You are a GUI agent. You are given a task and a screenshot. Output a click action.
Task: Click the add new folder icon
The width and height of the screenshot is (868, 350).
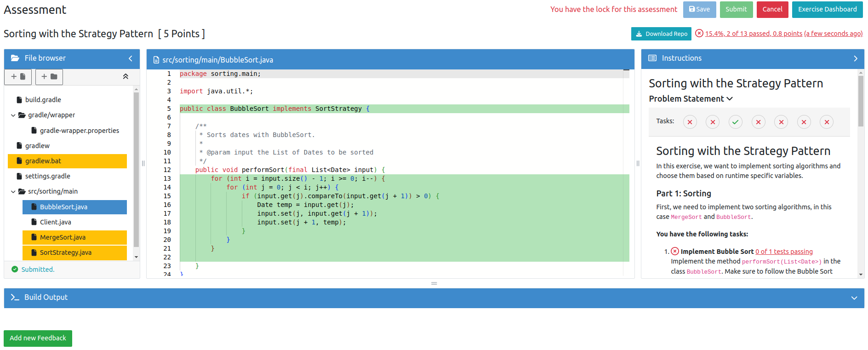[x=49, y=77]
